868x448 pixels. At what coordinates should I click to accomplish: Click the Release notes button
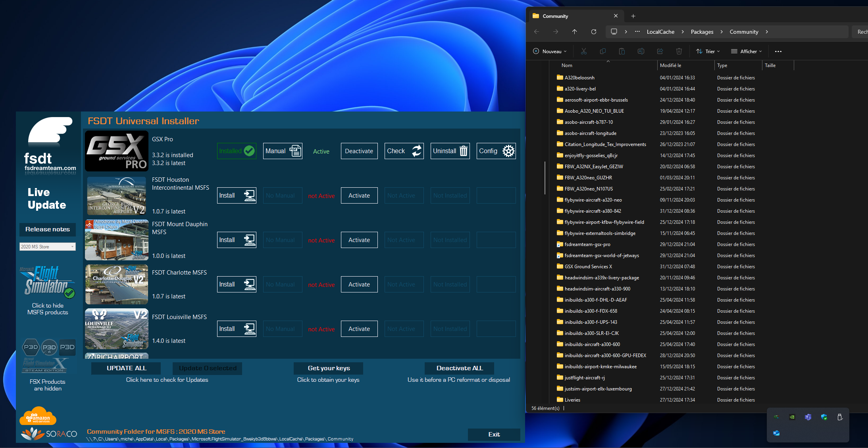pos(48,229)
